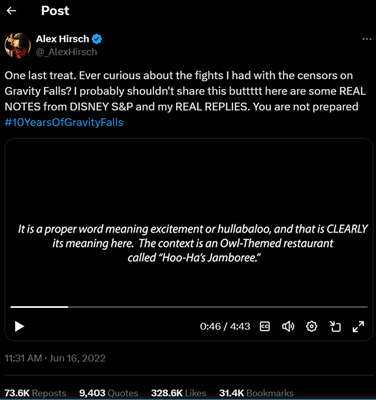Play the video
Screen dimensions: 376x400
[x=20, y=326]
